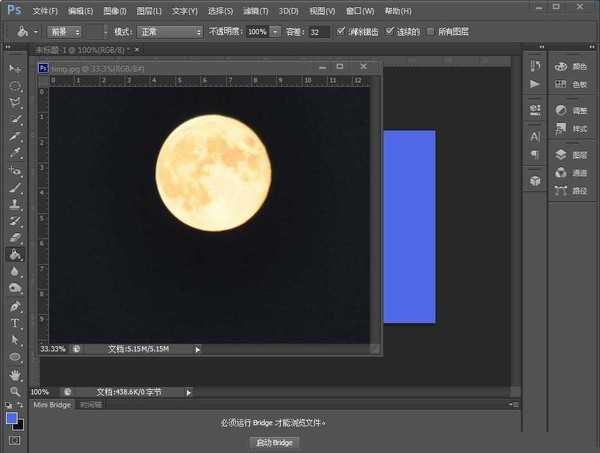Click the foreground blue color swatch
This screenshot has width=600, height=453.
pos(11,418)
